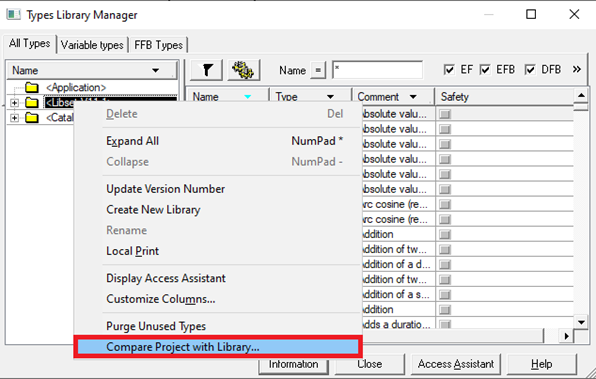Open the Type column dropdown arrow
Image resolution: width=596 pixels, height=379 pixels.
(330, 97)
